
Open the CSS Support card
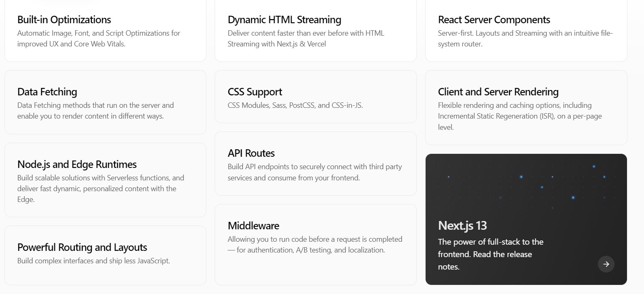coord(316,97)
